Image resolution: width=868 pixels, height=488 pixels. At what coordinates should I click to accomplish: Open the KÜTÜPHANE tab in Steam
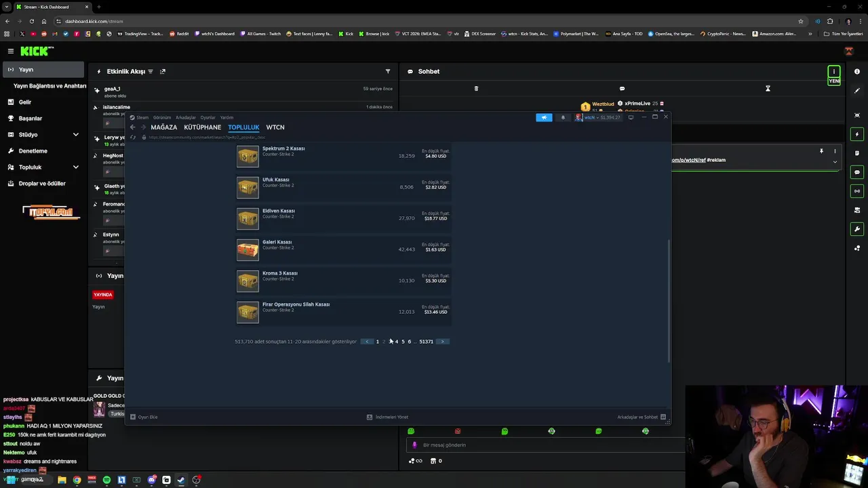(202, 127)
